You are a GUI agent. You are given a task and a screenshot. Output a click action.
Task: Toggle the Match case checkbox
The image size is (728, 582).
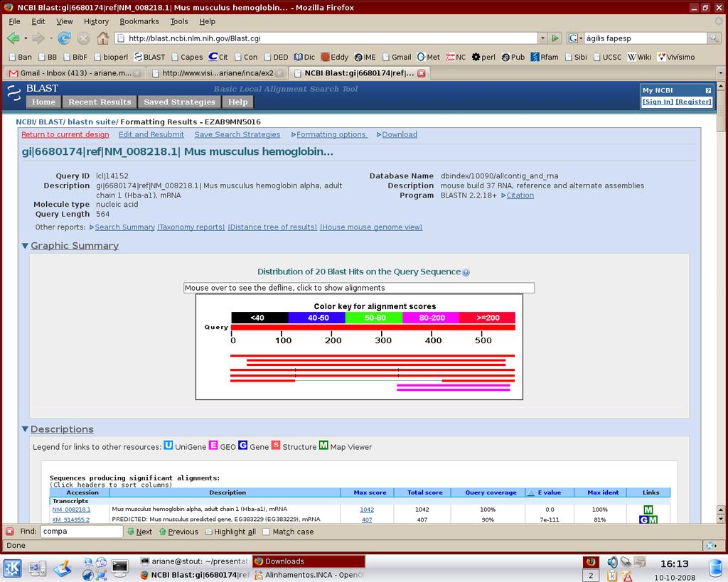click(266, 532)
